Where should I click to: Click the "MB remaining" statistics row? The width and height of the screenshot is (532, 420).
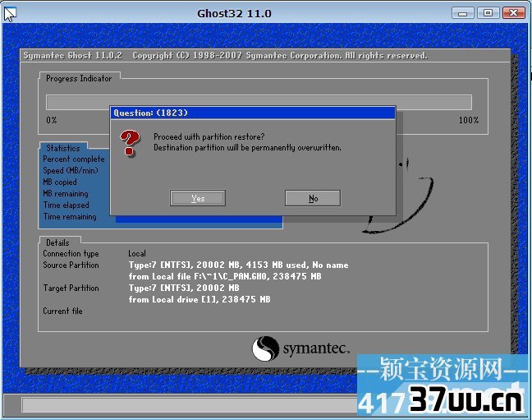point(66,194)
